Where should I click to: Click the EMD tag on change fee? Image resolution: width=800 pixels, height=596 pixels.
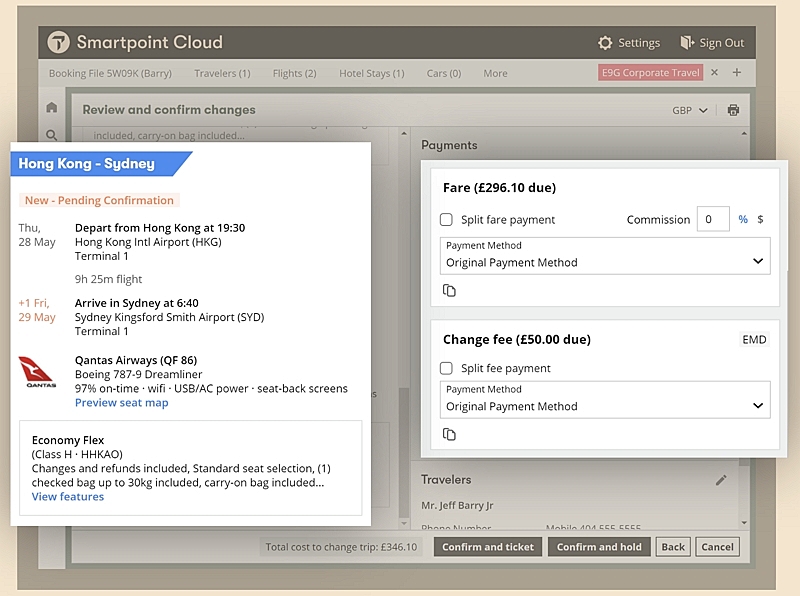pyautogui.click(x=754, y=339)
